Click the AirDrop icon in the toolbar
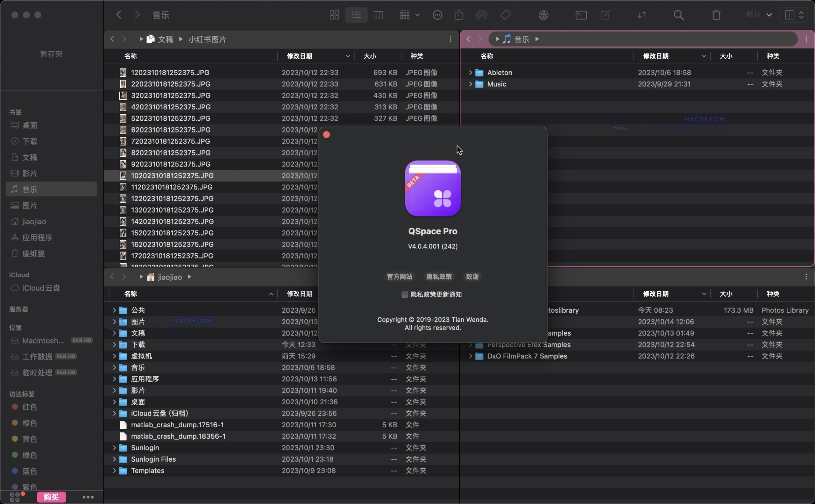 tap(481, 15)
